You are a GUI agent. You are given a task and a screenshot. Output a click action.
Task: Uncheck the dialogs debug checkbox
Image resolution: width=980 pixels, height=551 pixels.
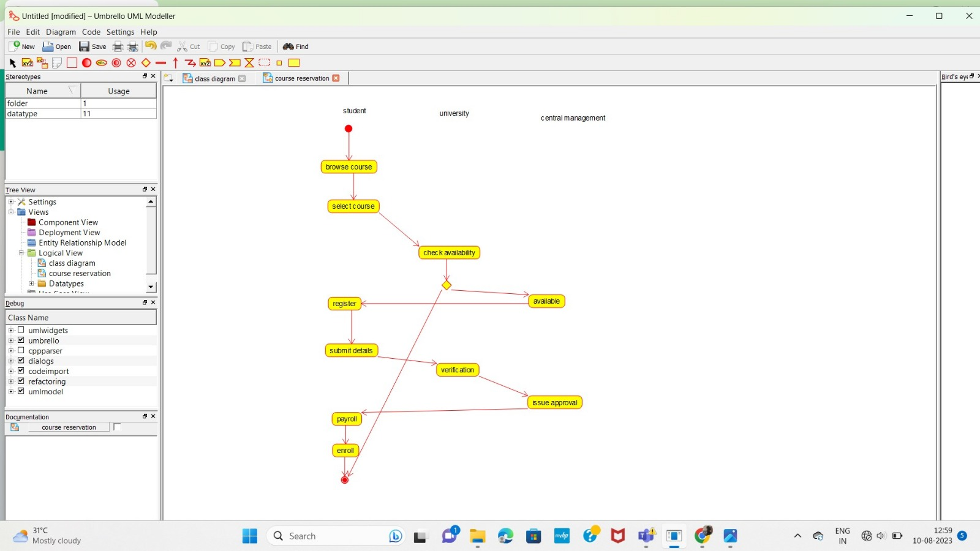pos(21,361)
